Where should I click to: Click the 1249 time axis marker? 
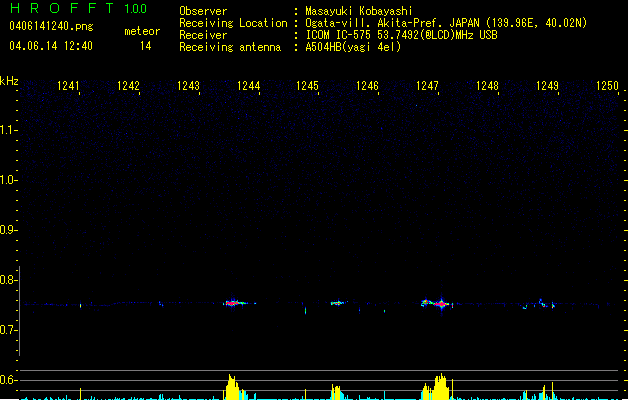pos(548,85)
